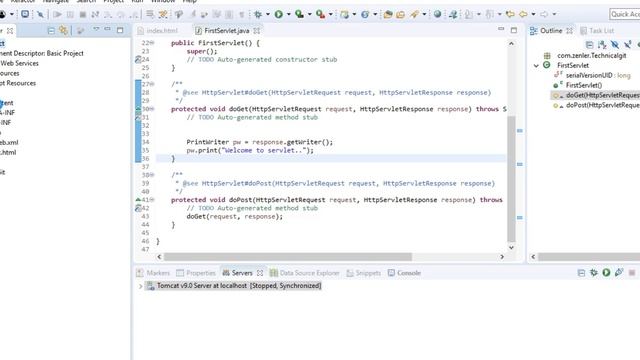
Task: Open the Run Last Tool dropdown arrow
Action: [x=331, y=14]
